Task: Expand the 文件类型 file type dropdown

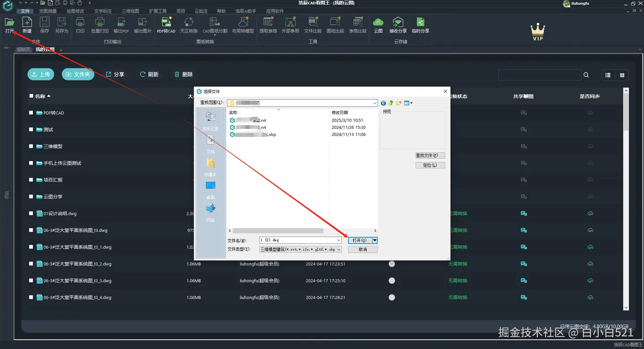Action: click(x=339, y=249)
